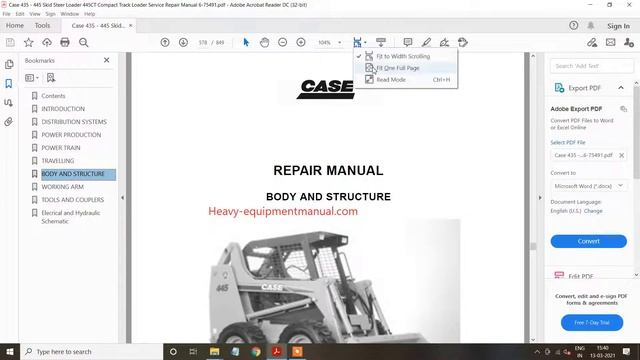
Task: Switch to the Home tab
Action: pos(15,25)
